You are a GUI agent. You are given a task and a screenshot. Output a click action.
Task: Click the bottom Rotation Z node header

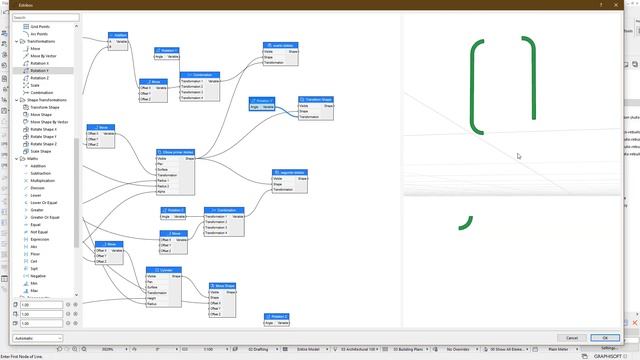coord(277,317)
